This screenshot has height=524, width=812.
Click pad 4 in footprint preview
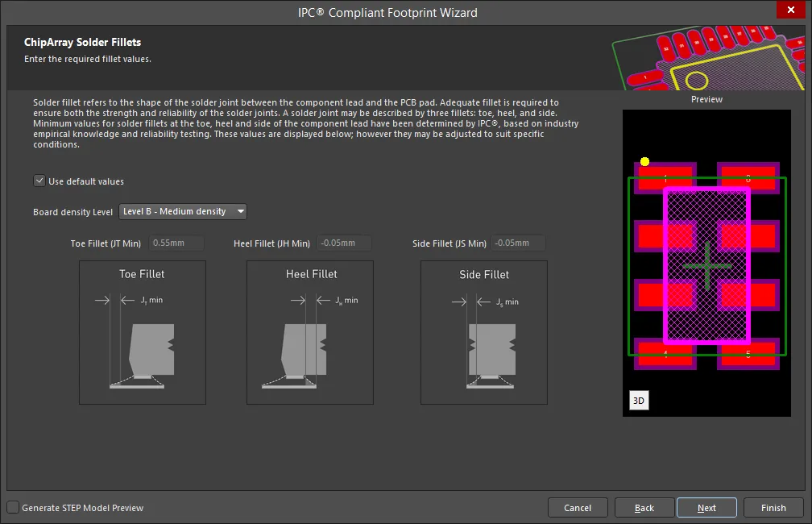[665, 353]
